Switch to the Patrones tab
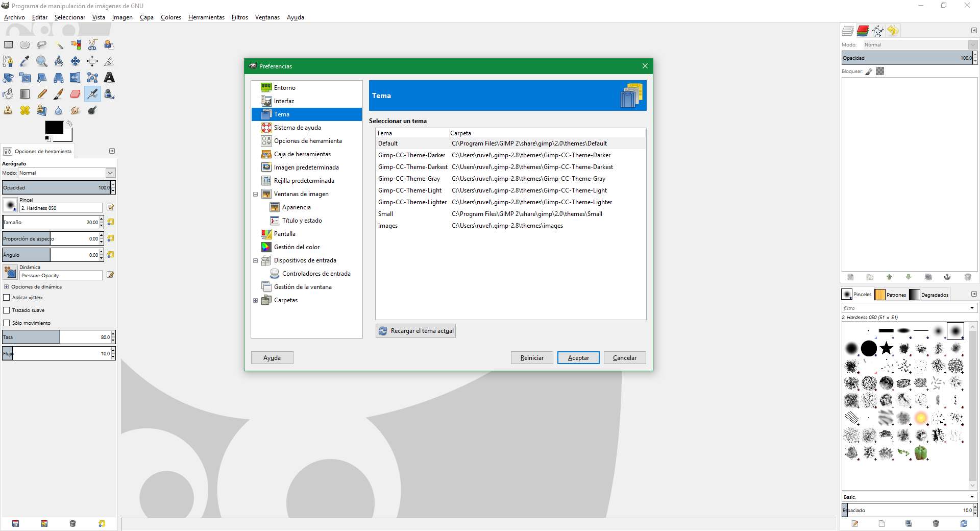 point(891,295)
